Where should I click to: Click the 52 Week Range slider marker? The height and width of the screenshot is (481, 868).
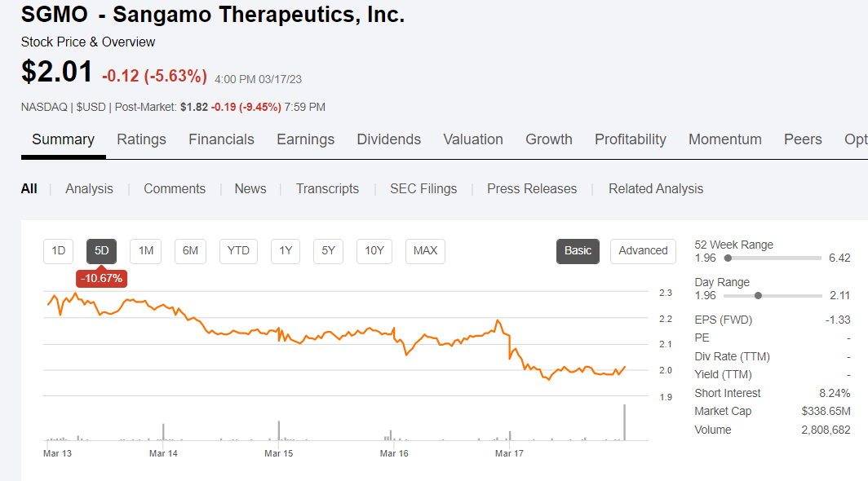coord(728,258)
